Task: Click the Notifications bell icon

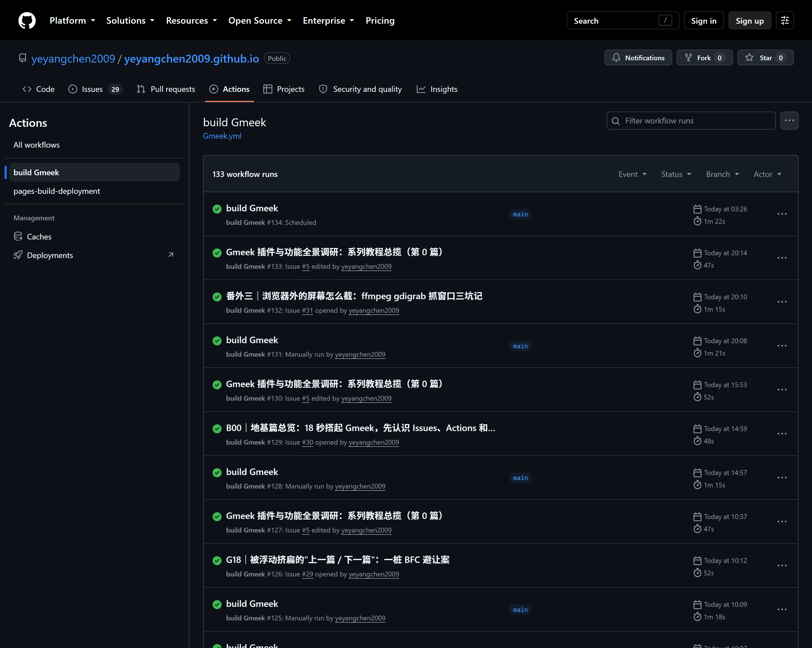Action: click(x=616, y=57)
